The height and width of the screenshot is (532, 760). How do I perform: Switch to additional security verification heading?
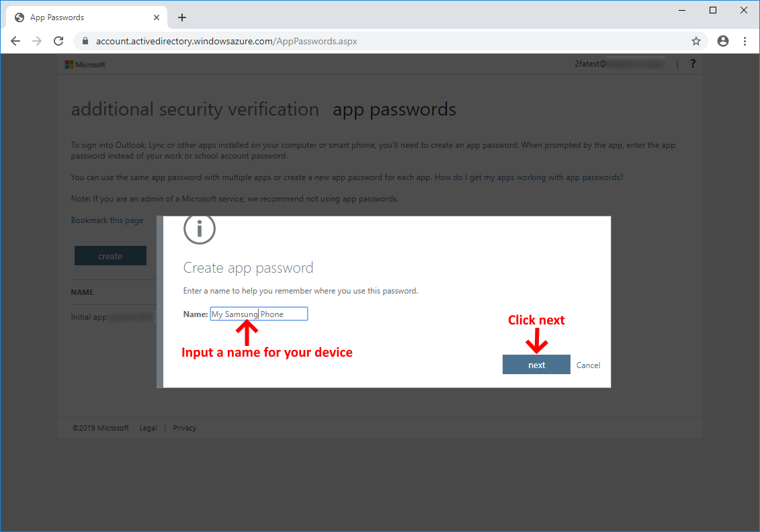coord(195,109)
